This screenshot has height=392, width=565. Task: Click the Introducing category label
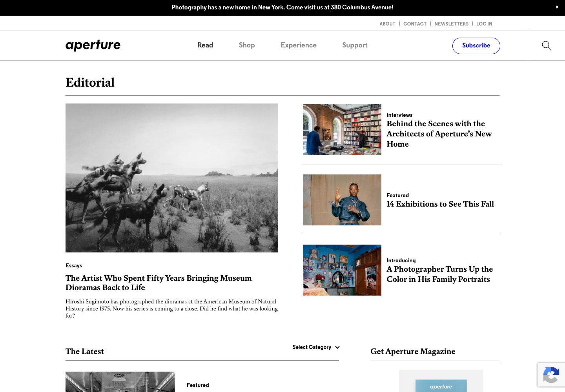pyautogui.click(x=401, y=260)
